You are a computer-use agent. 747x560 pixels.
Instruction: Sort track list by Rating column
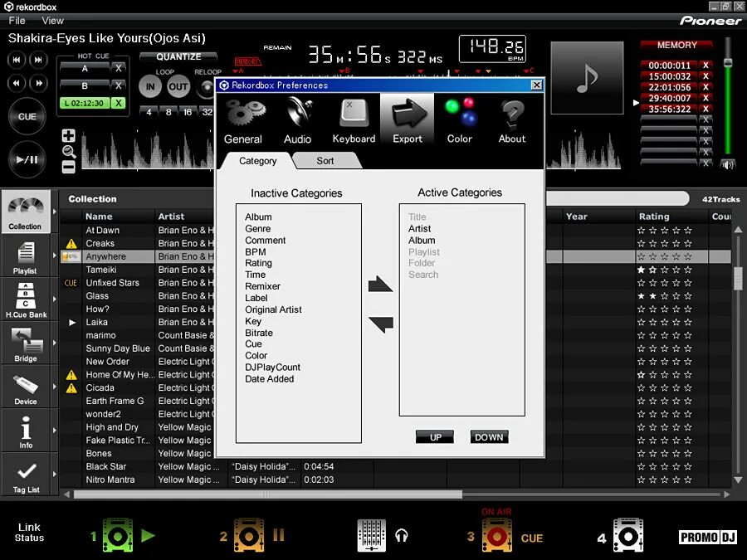(x=671, y=217)
